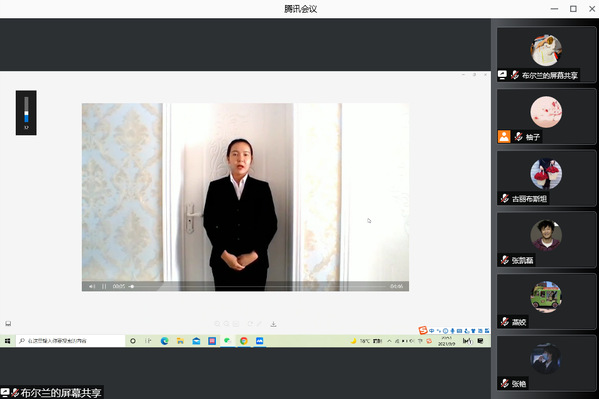The width and height of the screenshot is (599, 399).
Task: Pause the video with the pause button
Action: coord(104,286)
